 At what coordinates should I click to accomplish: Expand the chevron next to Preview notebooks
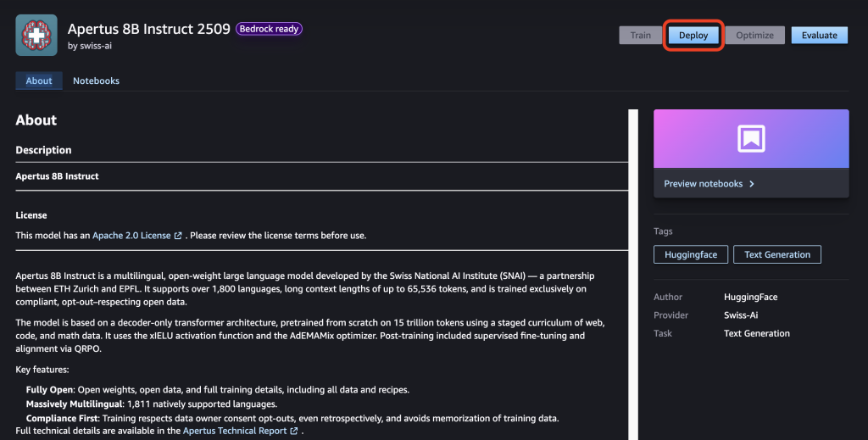coord(752,184)
